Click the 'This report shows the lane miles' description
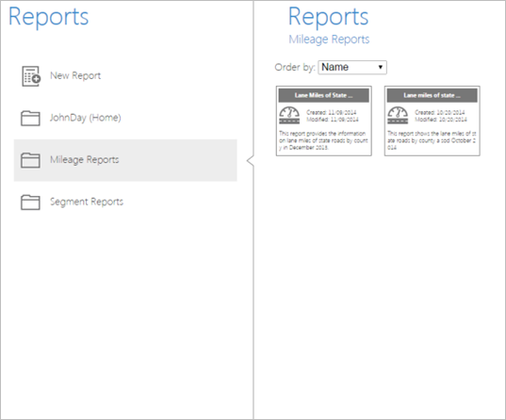The width and height of the screenshot is (506, 420). 432,140
